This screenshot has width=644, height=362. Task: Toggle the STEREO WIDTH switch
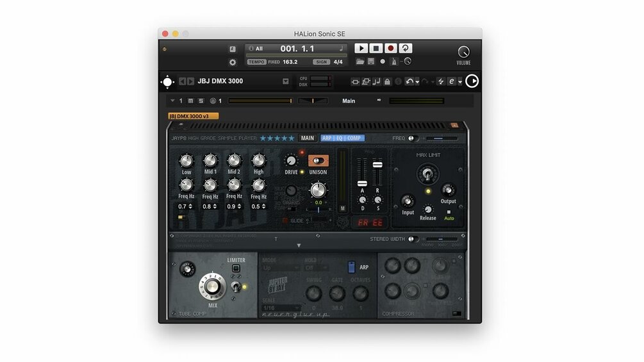(x=413, y=239)
